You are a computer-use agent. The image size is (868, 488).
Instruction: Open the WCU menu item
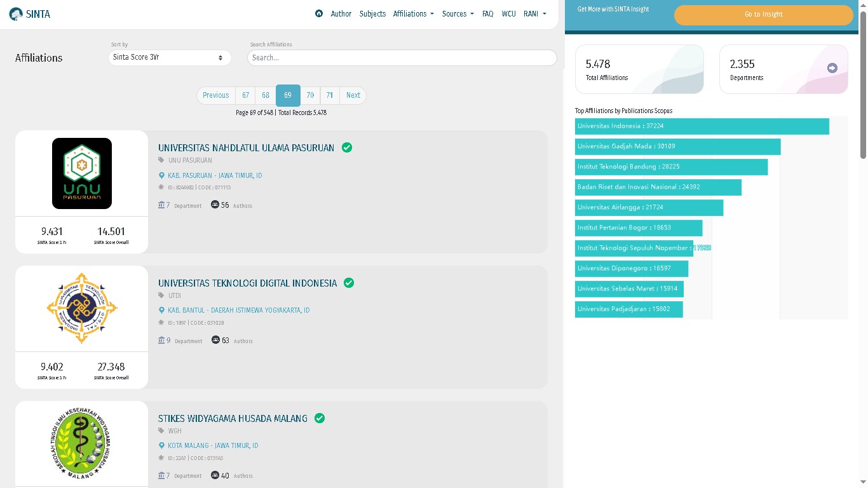pos(508,14)
